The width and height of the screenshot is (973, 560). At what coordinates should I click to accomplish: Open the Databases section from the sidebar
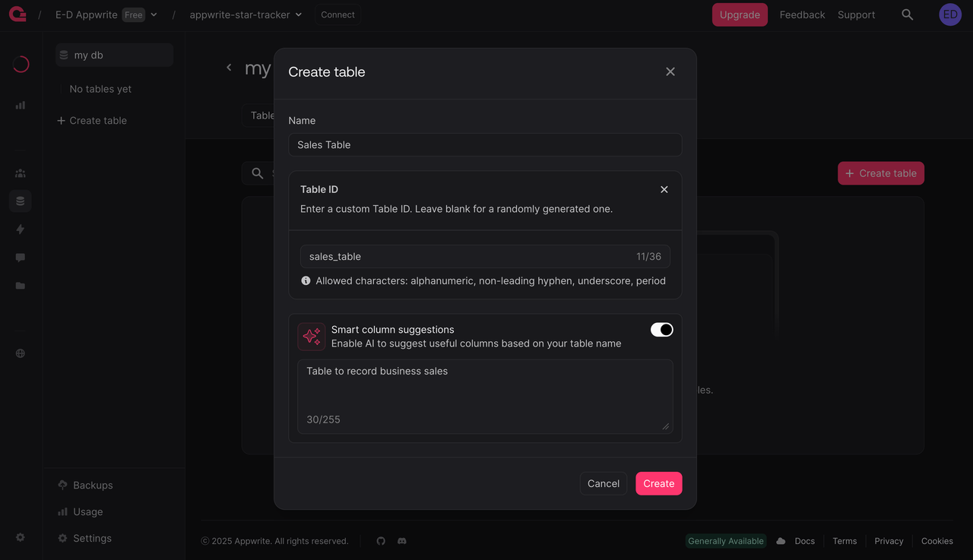pos(20,201)
